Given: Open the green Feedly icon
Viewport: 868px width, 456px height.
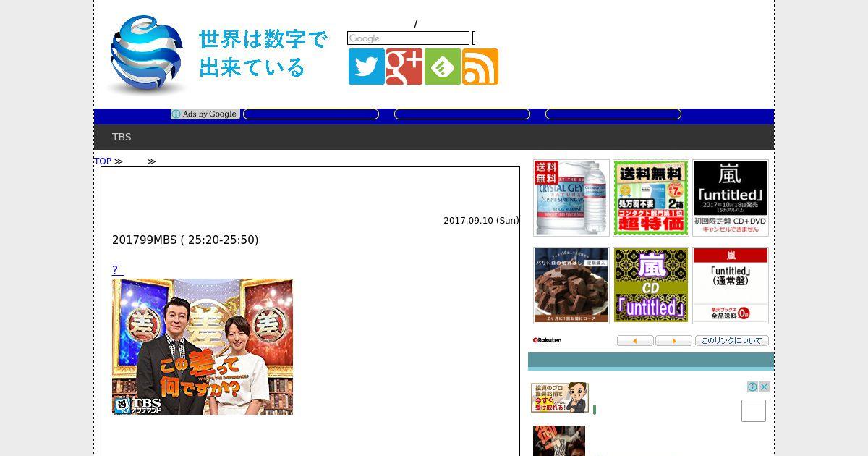Looking at the screenshot, I should click(443, 67).
